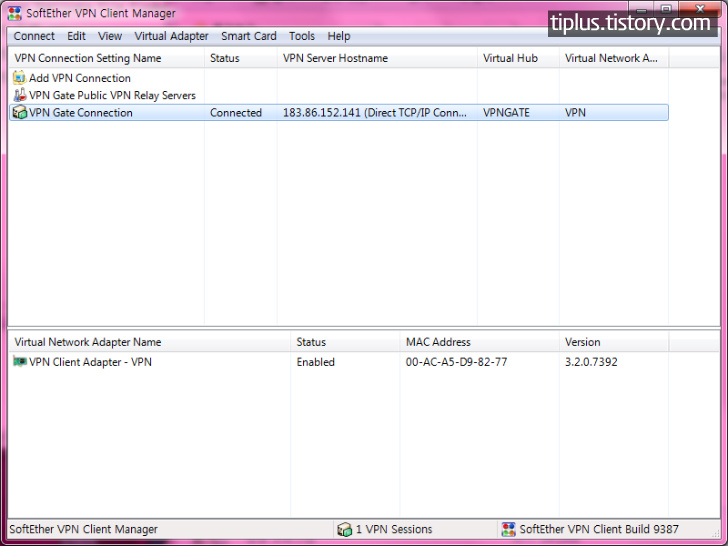Click the VPN Sessions icon in status bar
The image size is (728, 546).
[x=344, y=529]
